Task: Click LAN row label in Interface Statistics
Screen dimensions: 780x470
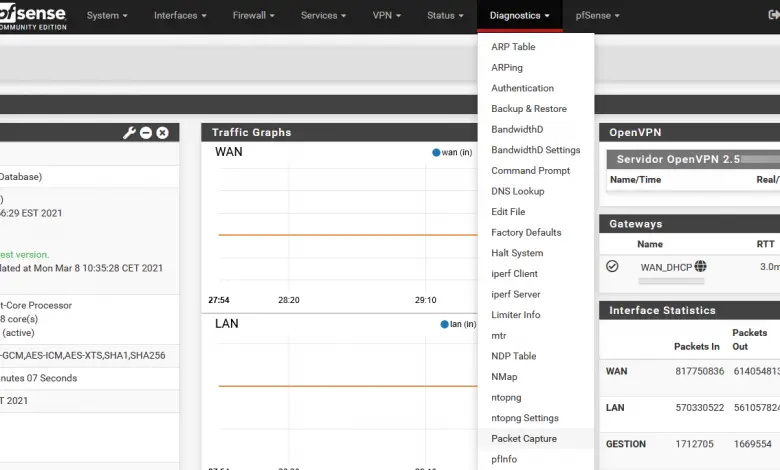Action: tap(615, 408)
